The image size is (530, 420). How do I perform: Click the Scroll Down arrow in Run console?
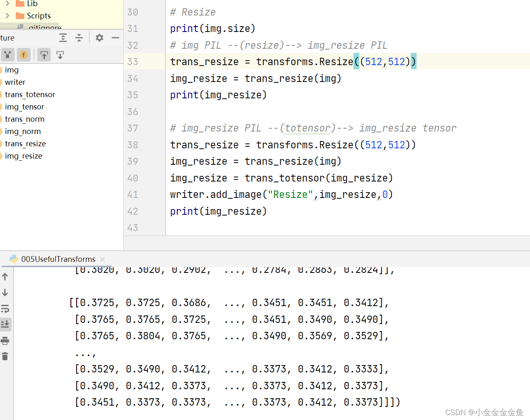5,293
